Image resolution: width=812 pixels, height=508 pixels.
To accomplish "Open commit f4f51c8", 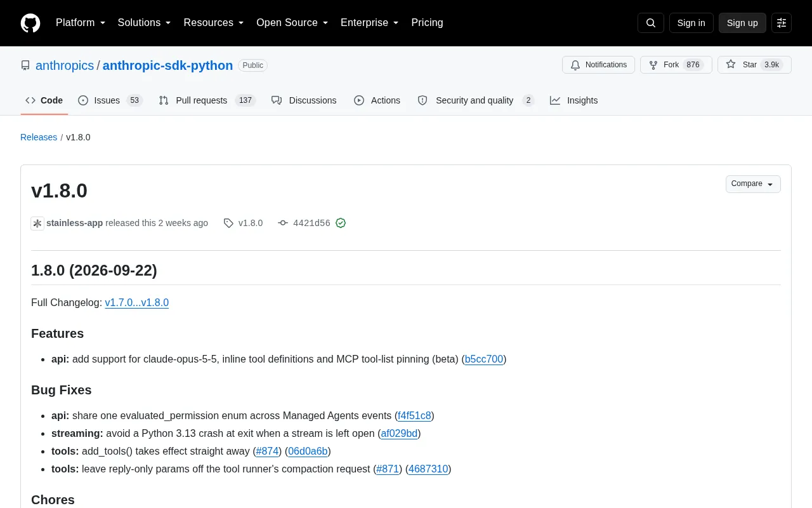I will pyautogui.click(x=414, y=415).
